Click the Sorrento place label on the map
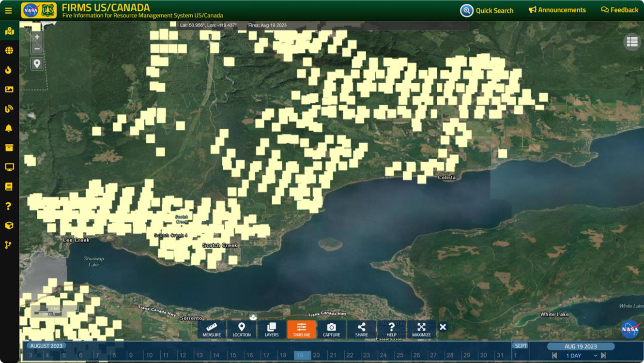Viewport: 644px width, 363px height. click(191, 318)
